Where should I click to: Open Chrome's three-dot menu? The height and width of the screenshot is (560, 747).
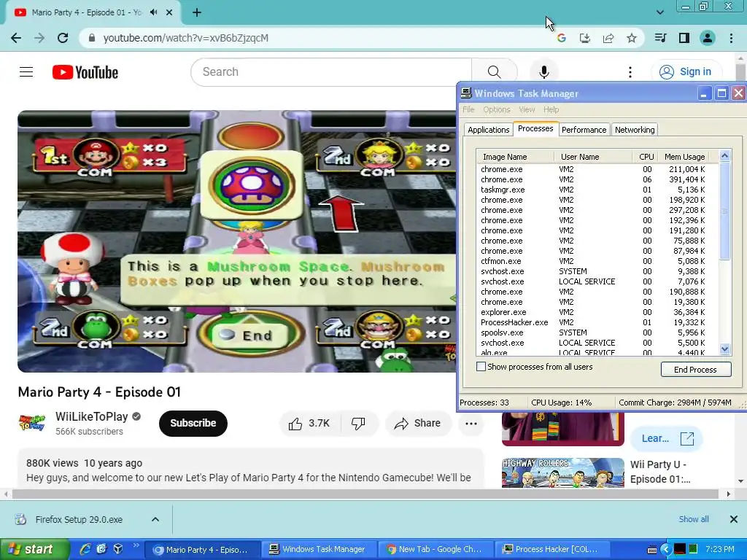(731, 38)
